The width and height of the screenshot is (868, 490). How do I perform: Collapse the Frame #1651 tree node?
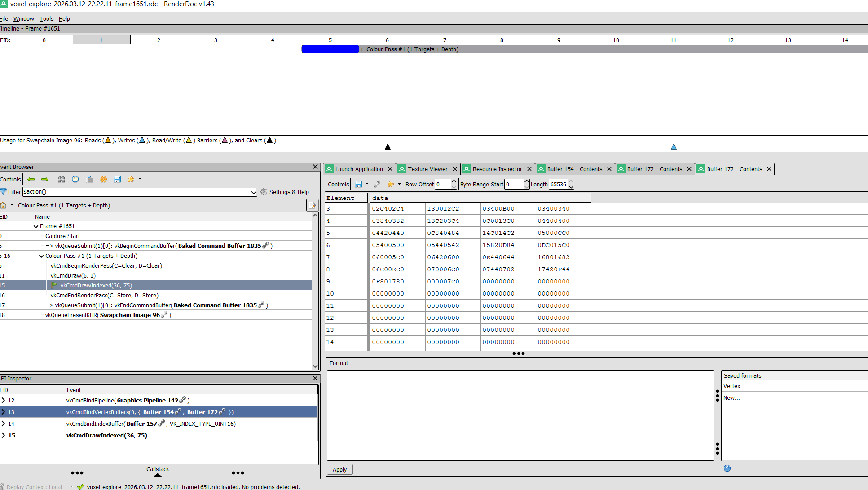(x=36, y=226)
